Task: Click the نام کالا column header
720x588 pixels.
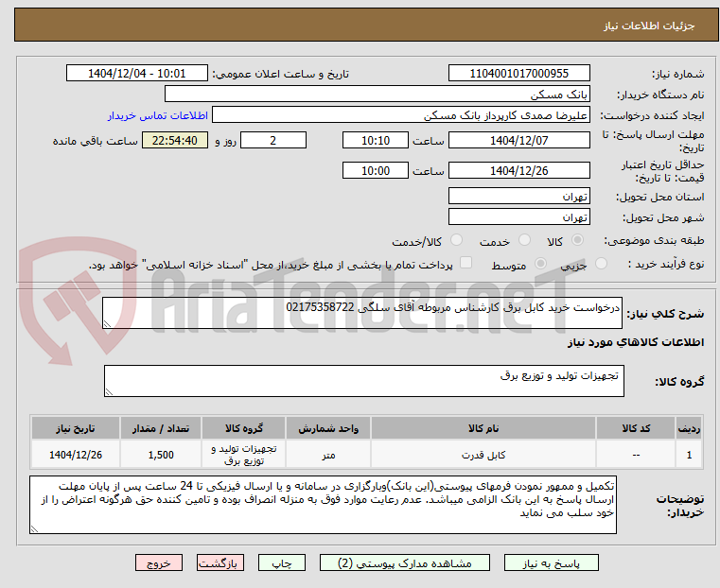Action: click(483, 428)
